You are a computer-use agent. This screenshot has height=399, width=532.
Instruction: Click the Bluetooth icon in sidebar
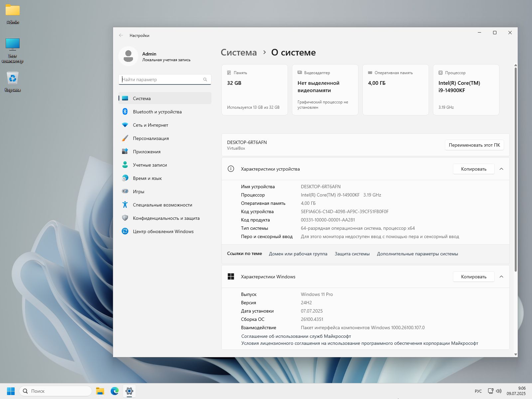coord(125,112)
